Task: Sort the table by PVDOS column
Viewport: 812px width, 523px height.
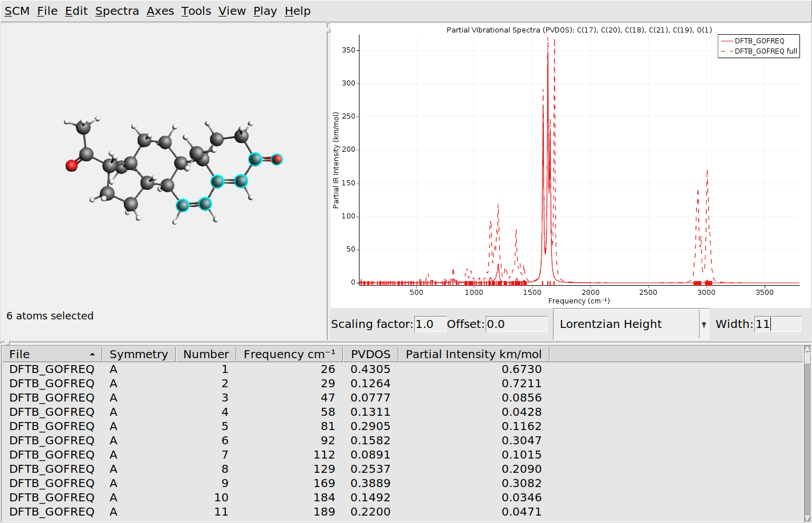Action: pyautogui.click(x=370, y=354)
